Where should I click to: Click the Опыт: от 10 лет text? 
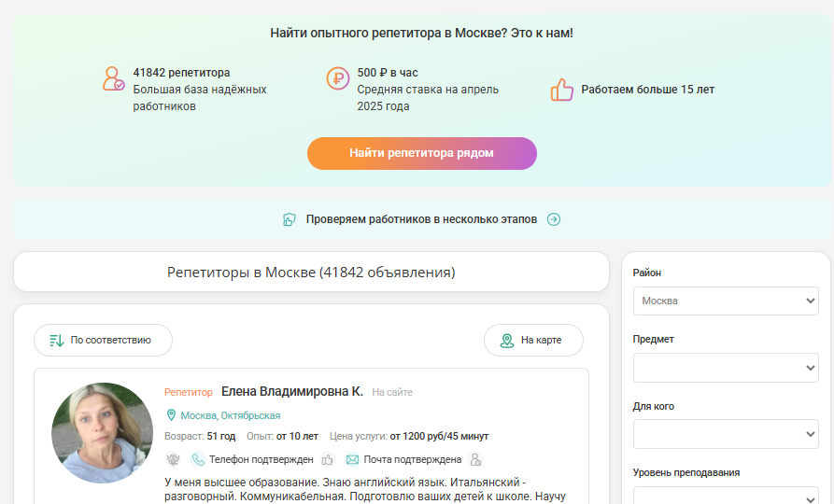282,437
